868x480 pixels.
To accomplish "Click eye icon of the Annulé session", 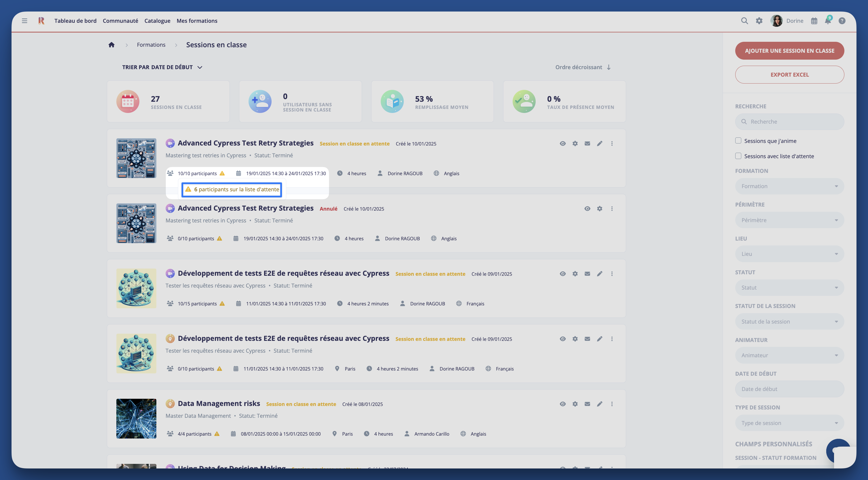I will [x=587, y=209].
